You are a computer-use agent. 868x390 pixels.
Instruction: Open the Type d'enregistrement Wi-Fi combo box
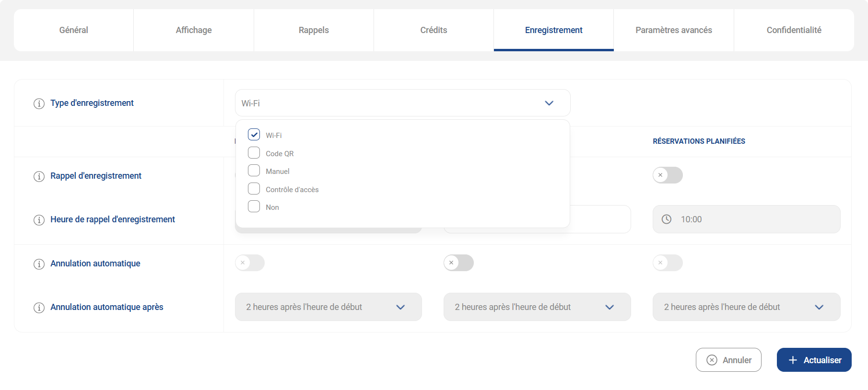pos(403,103)
